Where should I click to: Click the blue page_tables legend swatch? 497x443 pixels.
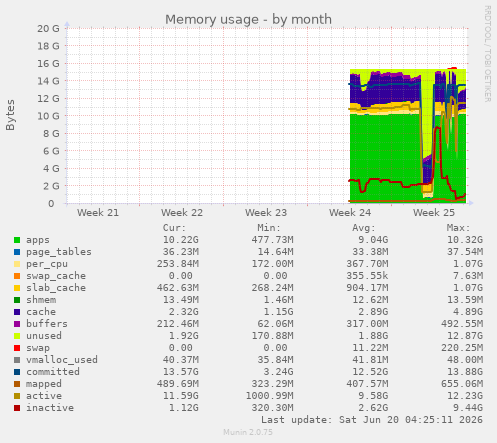[x=17, y=252]
